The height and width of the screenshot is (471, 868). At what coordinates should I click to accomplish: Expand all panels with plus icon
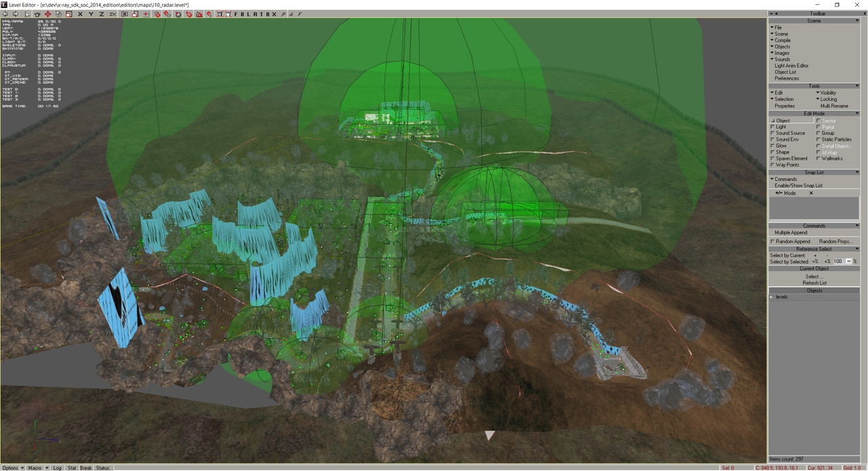click(x=776, y=13)
